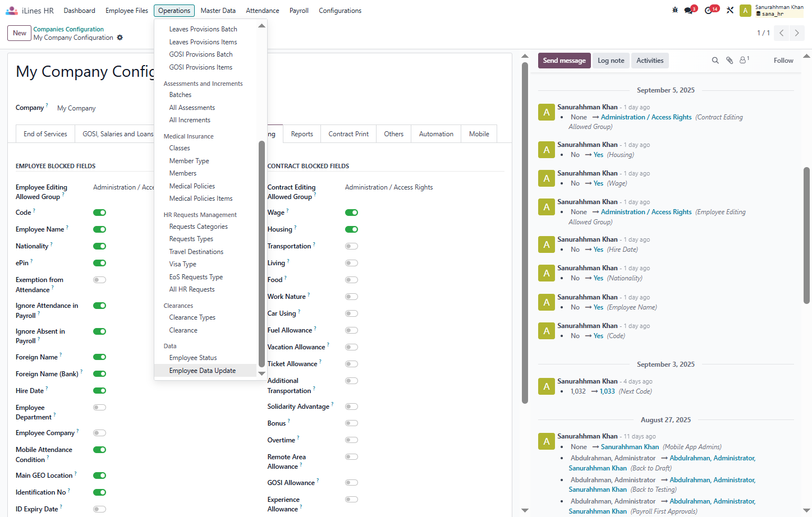Toggle Exemption from Attendance on
This screenshot has width=812, height=517.
(x=99, y=280)
